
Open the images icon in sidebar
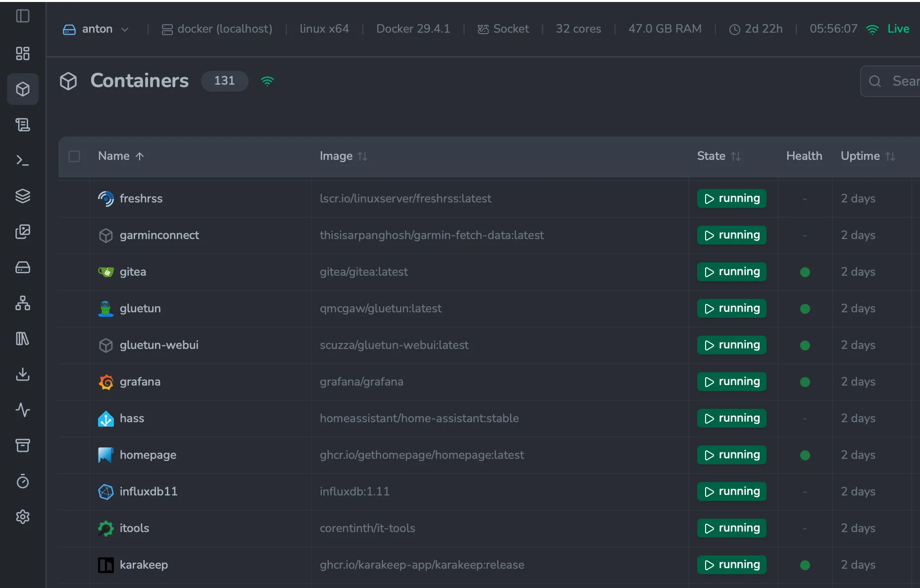(x=23, y=232)
